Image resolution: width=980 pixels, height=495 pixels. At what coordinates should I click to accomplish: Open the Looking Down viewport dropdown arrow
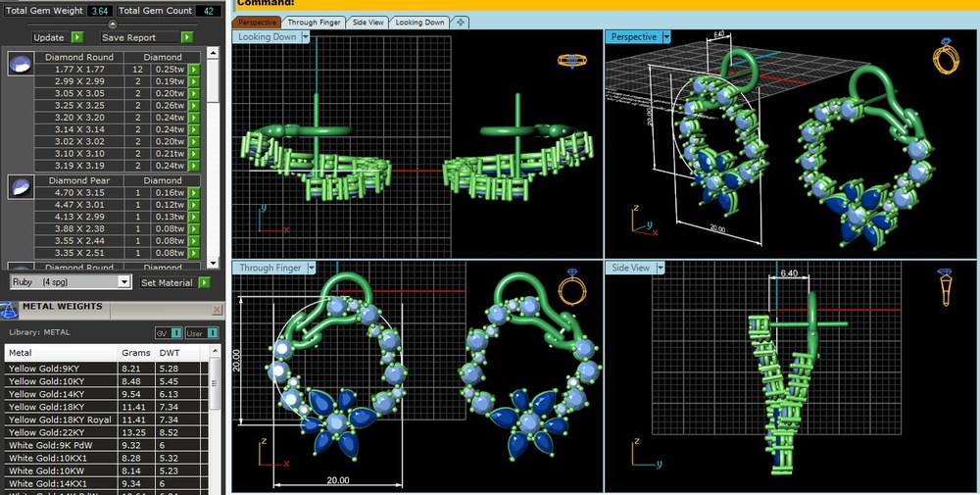point(305,37)
